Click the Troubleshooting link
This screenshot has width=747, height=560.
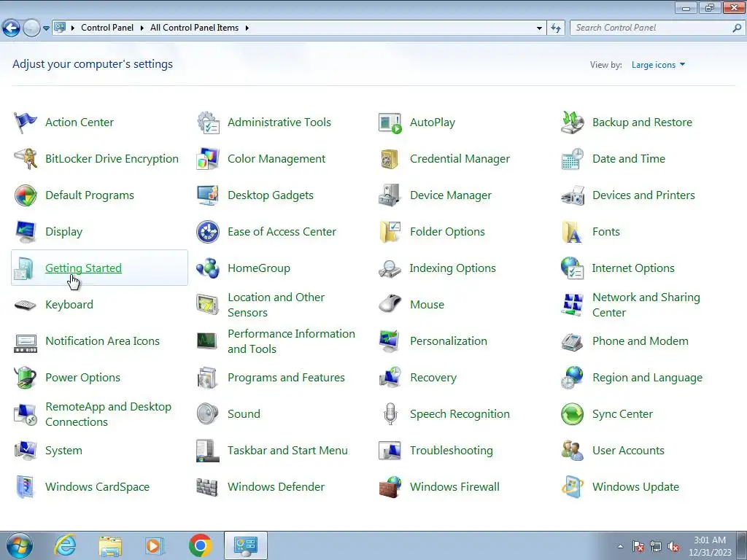pyautogui.click(x=451, y=451)
